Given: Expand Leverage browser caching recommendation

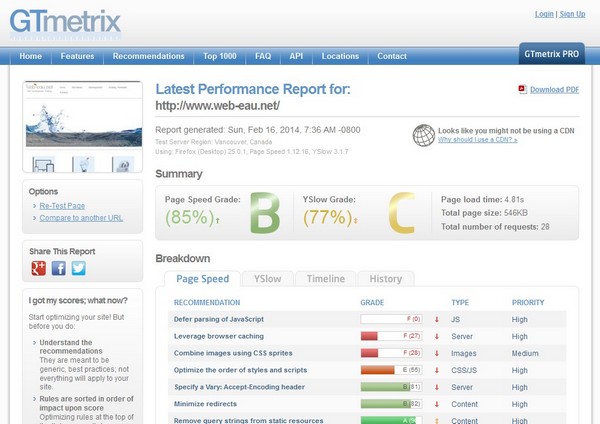Looking at the screenshot, I should [218, 336].
